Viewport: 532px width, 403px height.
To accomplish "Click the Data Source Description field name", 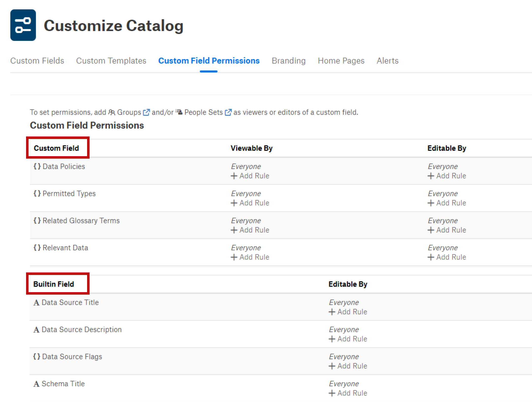I will click(82, 330).
